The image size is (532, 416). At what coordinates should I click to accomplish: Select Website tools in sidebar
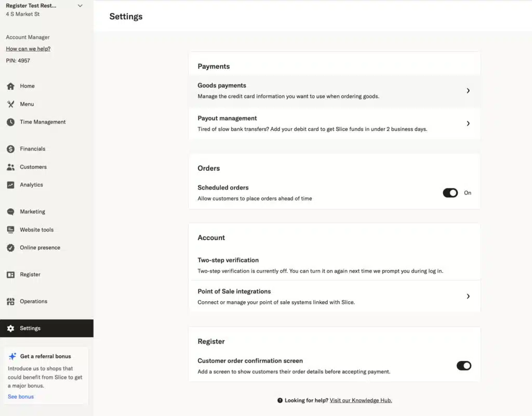(36, 230)
